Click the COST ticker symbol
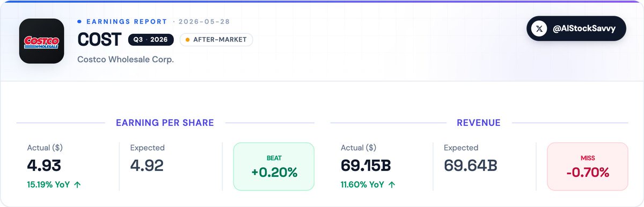 [100, 40]
